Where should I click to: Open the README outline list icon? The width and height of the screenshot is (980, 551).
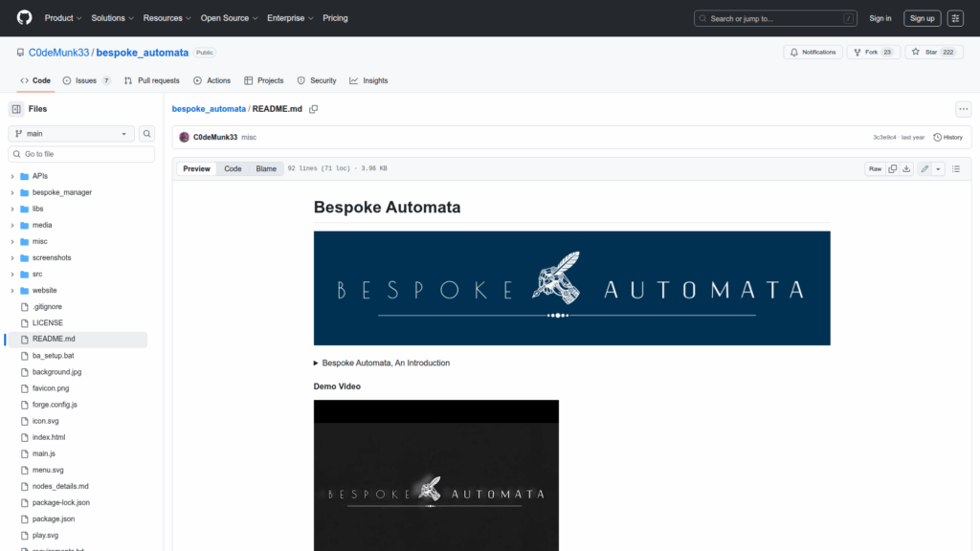coord(956,168)
